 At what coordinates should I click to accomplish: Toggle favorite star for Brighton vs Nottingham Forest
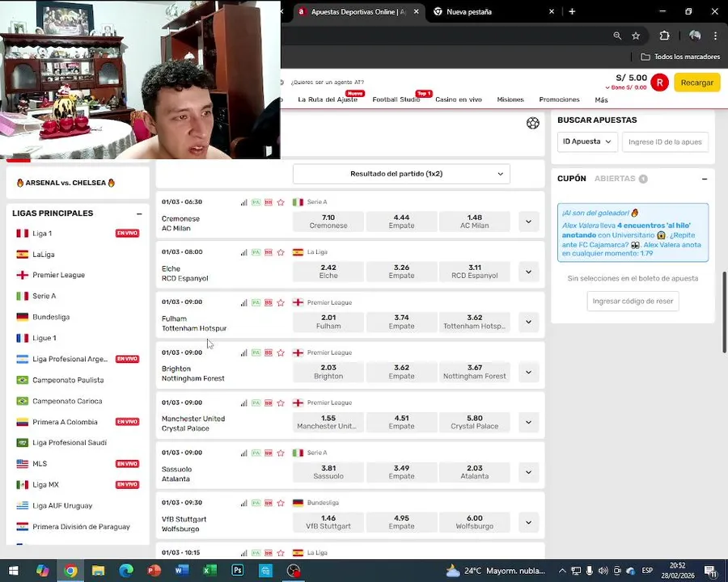click(281, 352)
